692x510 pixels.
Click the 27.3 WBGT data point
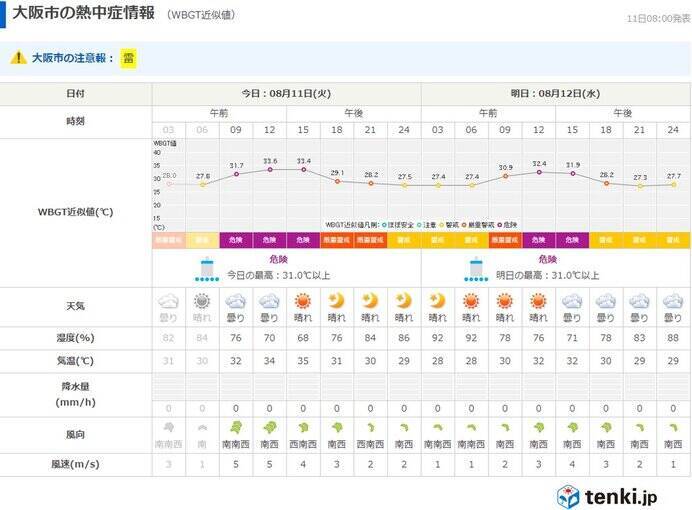(x=640, y=186)
